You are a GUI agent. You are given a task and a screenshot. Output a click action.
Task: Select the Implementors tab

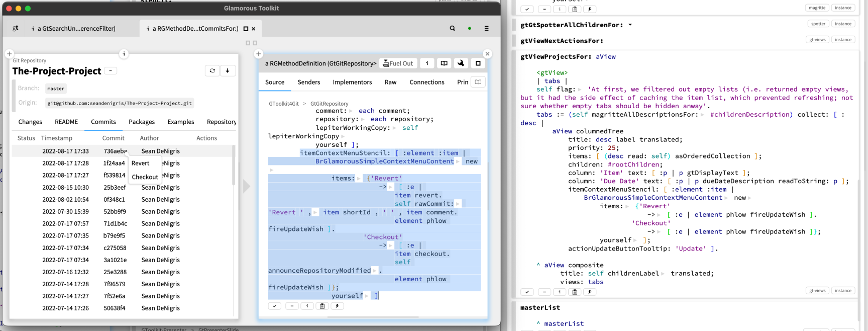tap(353, 82)
